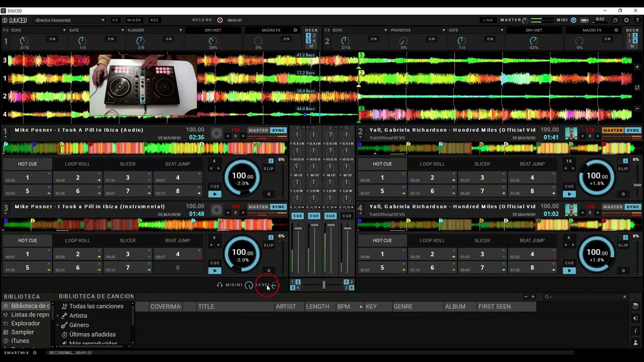
Task: Click the record button in the top bar
Action: [220, 20]
